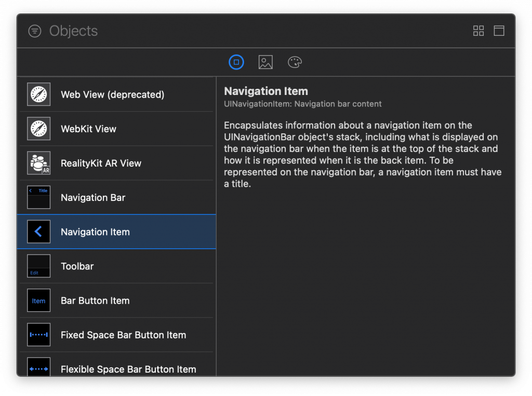Screen dimensions: 532x396
Task: Open the image Media library tab
Action: [x=265, y=63]
